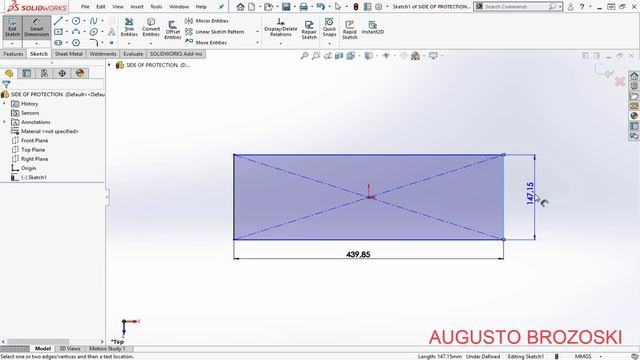The height and width of the screenshot is (360, 640).
Task: Select the Point sketch tool
Action: (x=111, y=42)
